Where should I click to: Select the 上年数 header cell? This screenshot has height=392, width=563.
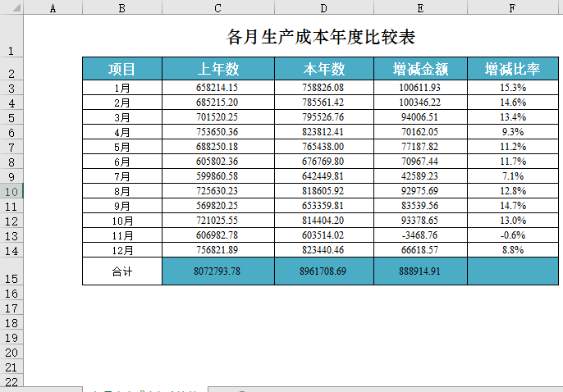(217, 69)
